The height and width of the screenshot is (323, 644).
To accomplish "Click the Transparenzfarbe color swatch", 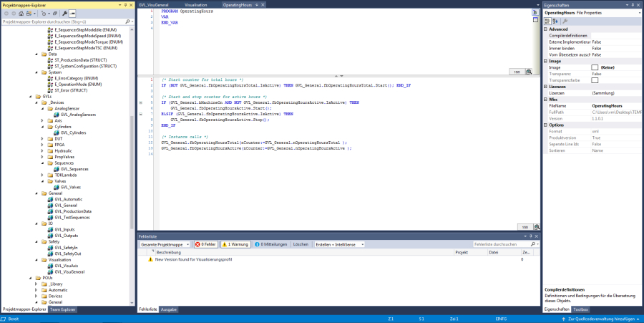I will point(595,79).
